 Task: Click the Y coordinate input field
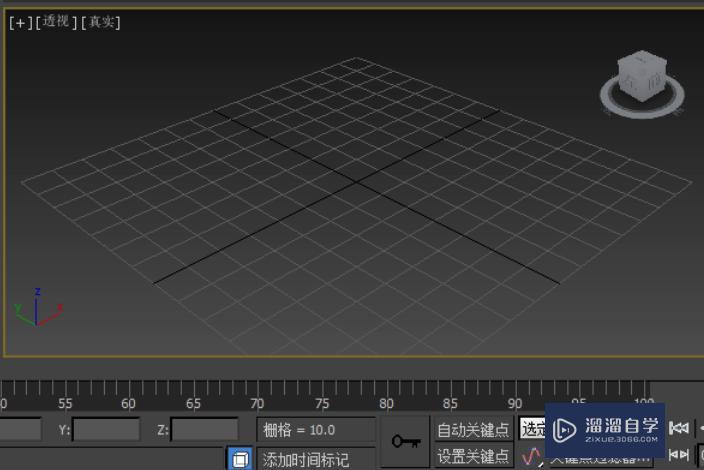[x=106, y=430]
